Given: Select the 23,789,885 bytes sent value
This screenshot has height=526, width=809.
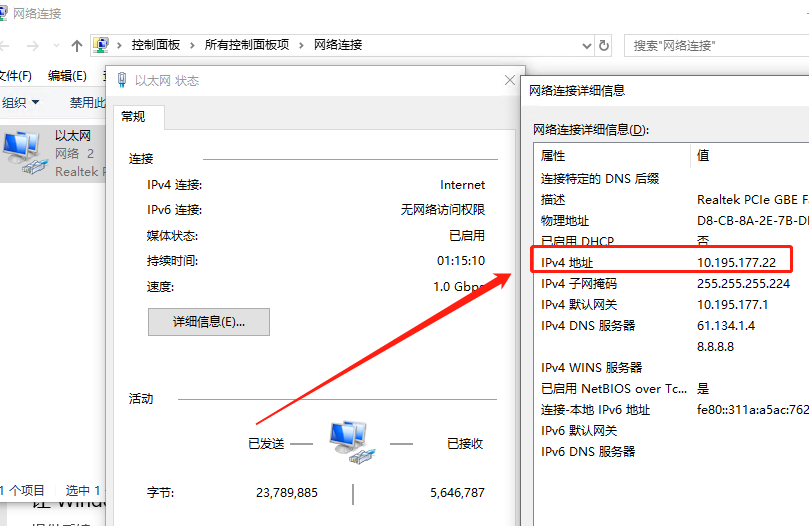Looking at the screenshot, I should (287, 493).
